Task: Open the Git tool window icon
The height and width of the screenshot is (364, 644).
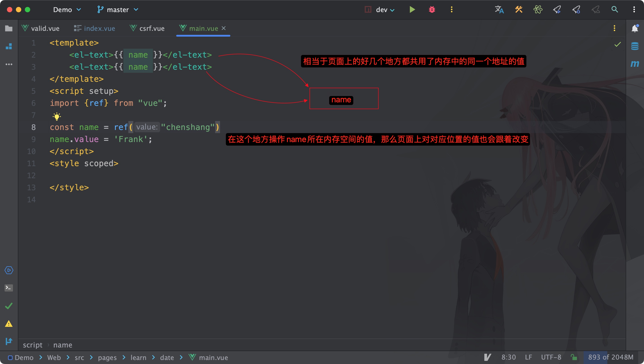Action: (9, 341)
